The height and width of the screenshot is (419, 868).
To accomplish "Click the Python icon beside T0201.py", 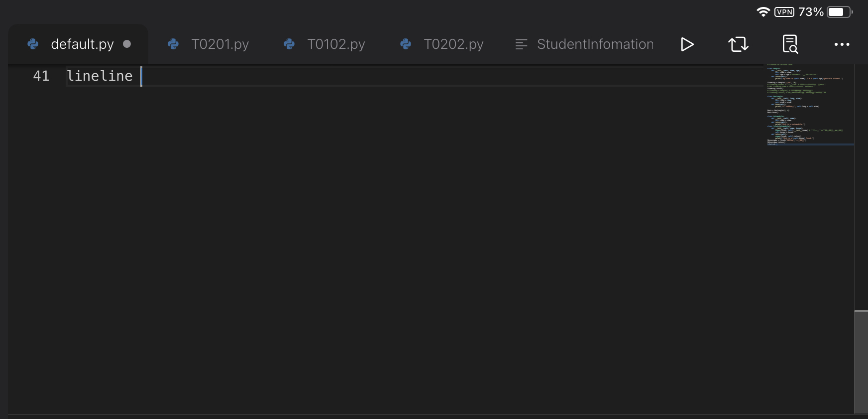I will coord(173,44).
